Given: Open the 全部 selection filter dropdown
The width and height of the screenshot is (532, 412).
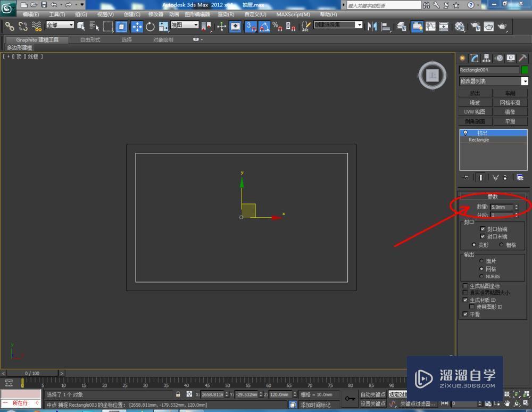Looking at the screenshot, I should click(x=60, y=24).
